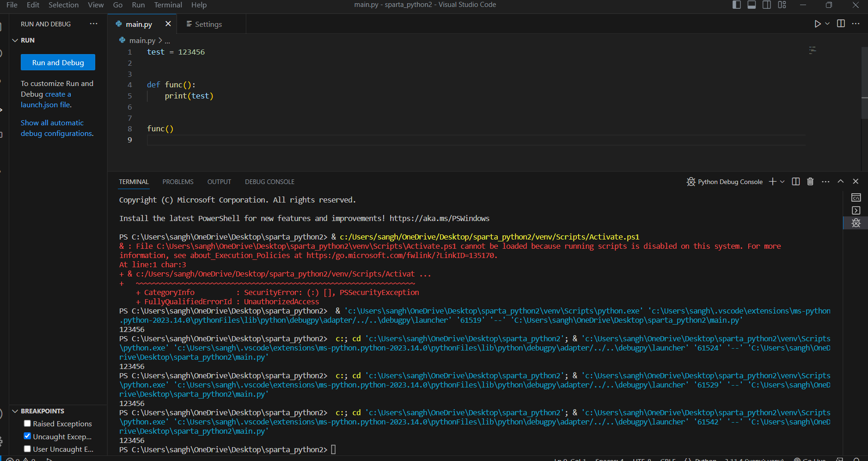Open the TERMINAL panel tab
868x461 pixels.
click(134, 182)
